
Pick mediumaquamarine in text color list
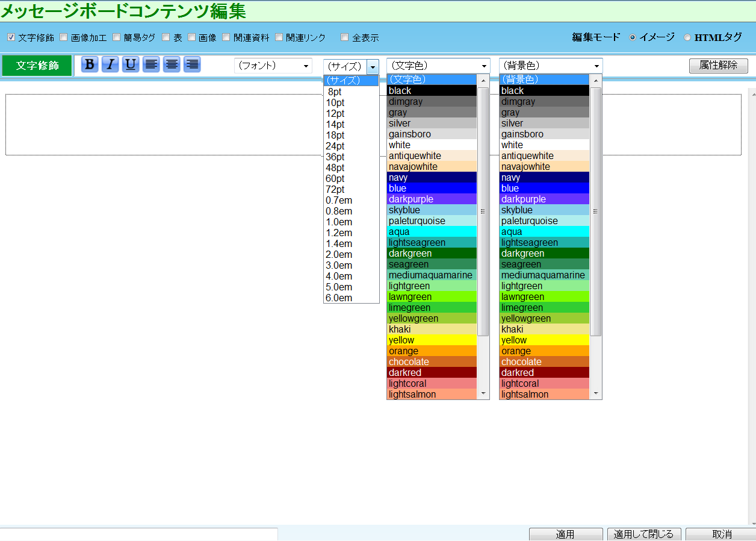coord(432,275)
